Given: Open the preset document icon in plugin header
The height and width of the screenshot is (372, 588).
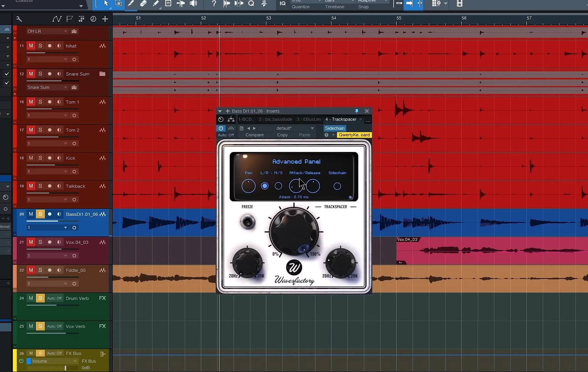Looking at the screenshot, I should [241, 128].
